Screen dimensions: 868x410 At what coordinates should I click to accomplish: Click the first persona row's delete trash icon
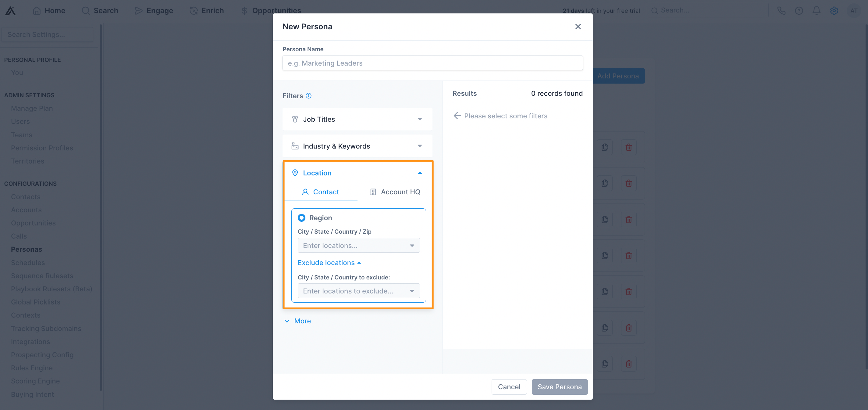click(x=629, y=147)
